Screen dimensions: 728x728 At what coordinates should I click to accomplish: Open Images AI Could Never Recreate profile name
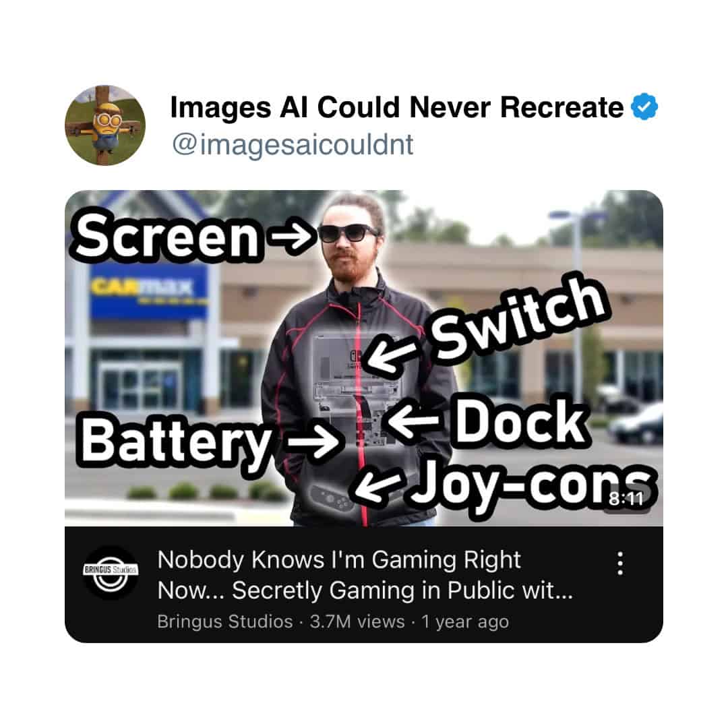397,107
